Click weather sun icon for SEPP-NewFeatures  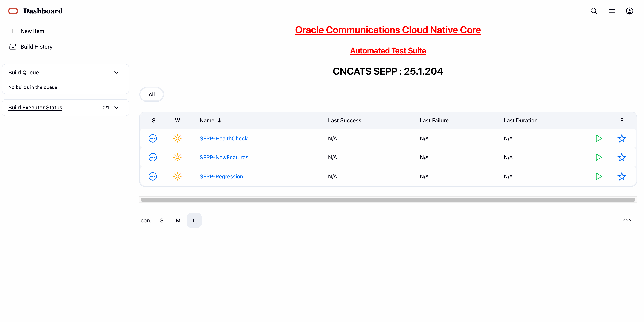coord(177,157)
